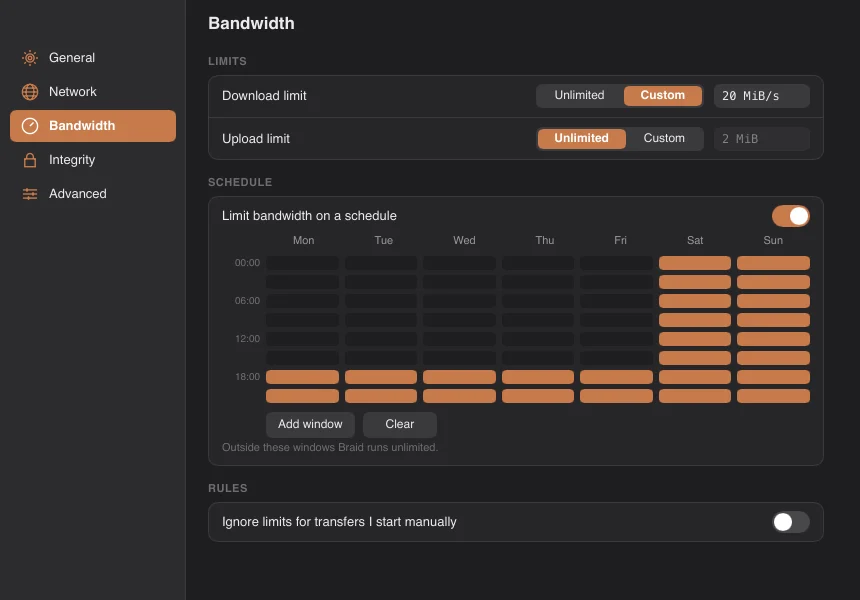Focus the 2 MiB upload value field
The width and height of the screenshot is (860, 600).
(x=761, y=139)
